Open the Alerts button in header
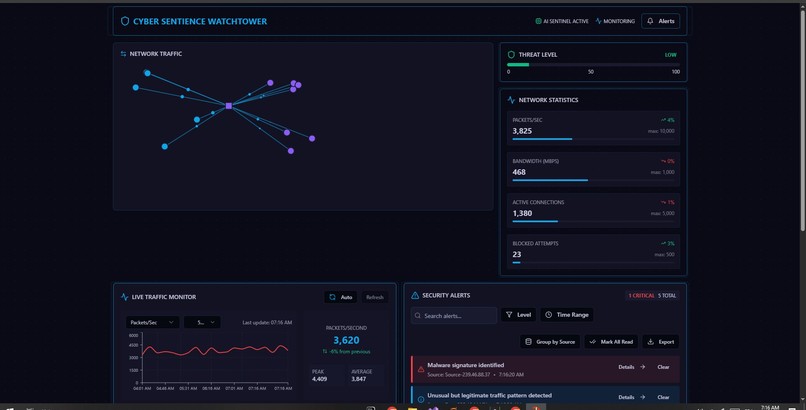Viewport: 806px width, 410px height. pos(661,21)
